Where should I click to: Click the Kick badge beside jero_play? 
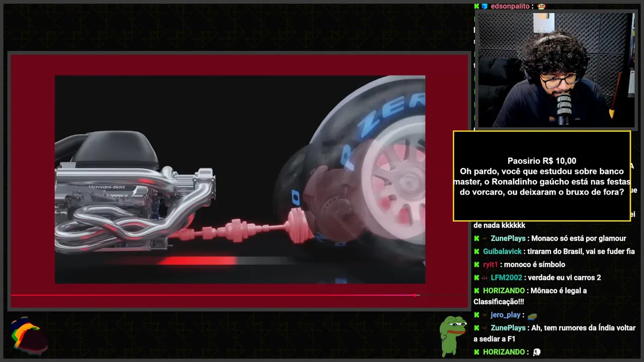tap(476, 315)
